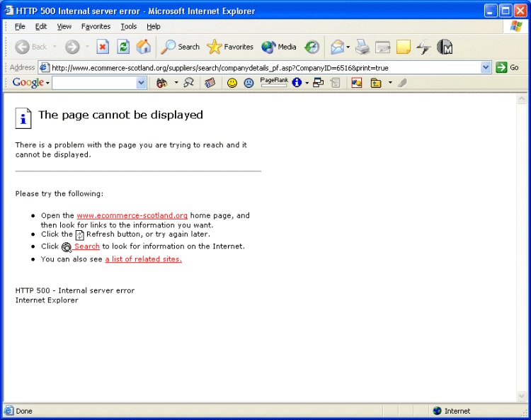
Task: Click the blue Page Info icon
Action: pyautogui.click(x=297, y=83)
